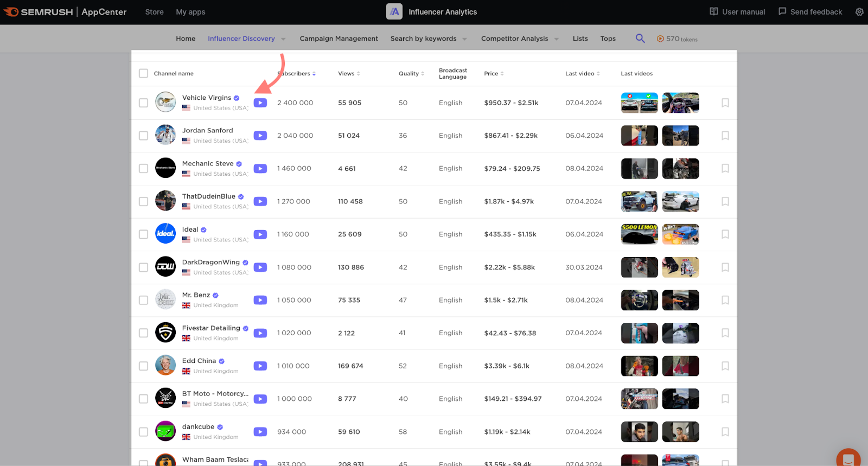Bookmark the DarkDragonWing channel
Screen dimensions: 868x466
click(725, 267)
